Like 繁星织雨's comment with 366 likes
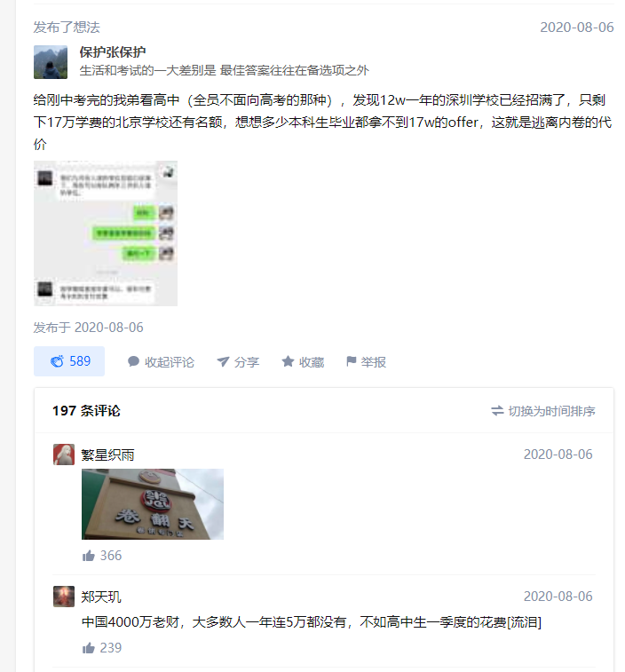The width and height of the screenshot is (625, 672). [x=102, y=556]
